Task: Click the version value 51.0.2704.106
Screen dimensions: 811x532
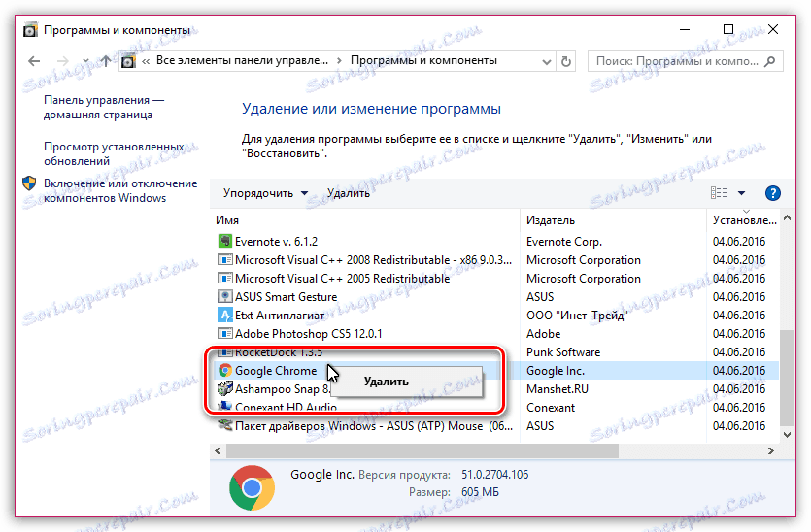Action: point(495,475)
